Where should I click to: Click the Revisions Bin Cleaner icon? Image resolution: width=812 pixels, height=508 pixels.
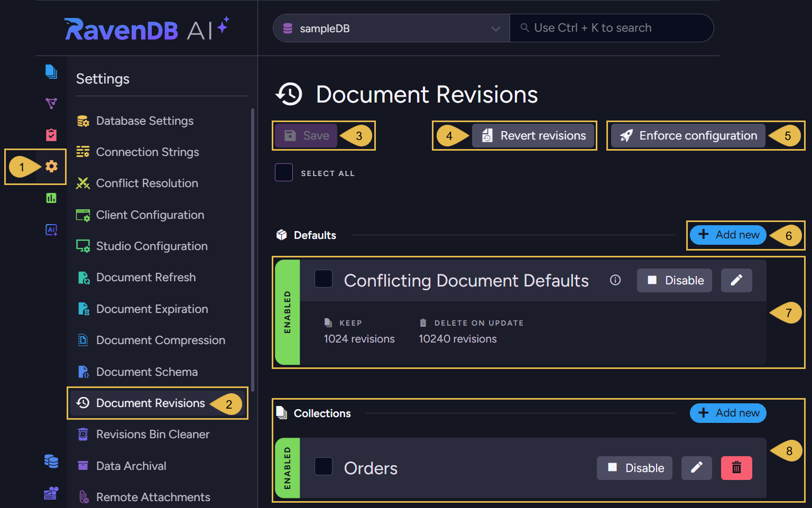pos(83,435)
